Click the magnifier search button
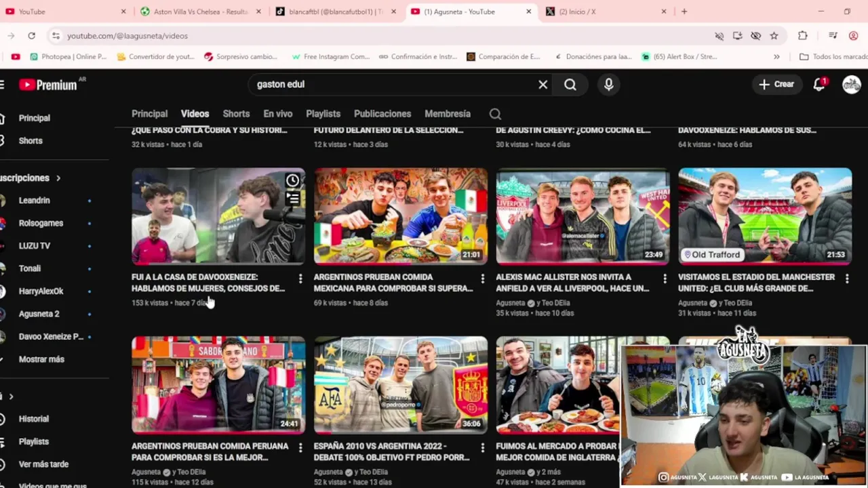 570,85
